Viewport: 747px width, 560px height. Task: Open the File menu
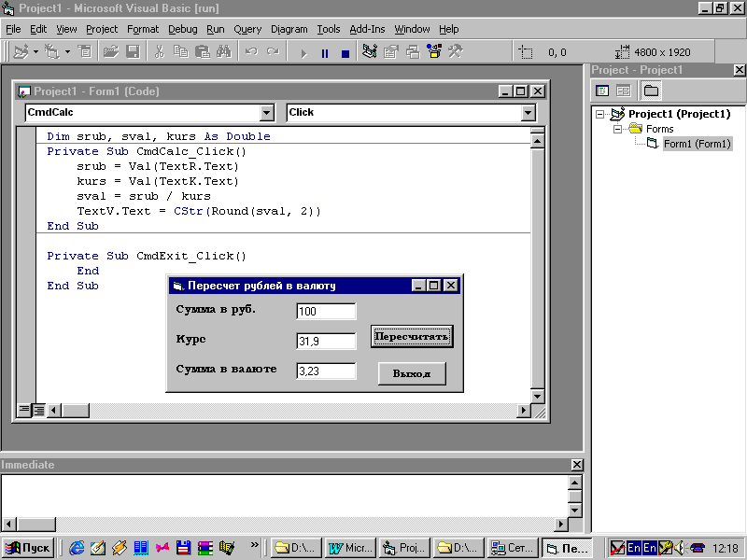pyautogui.click(x=13, y=30)
